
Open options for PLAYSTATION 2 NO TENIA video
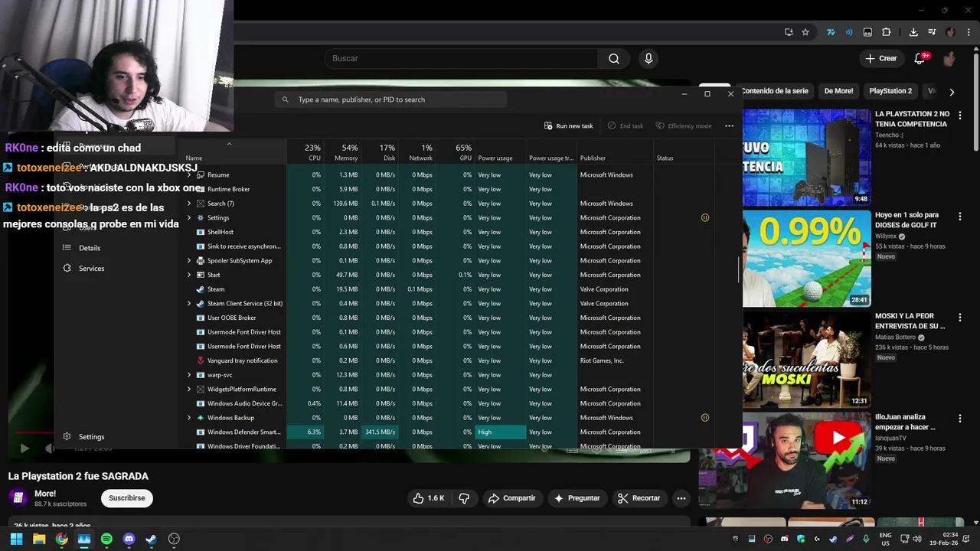[959, 116]
